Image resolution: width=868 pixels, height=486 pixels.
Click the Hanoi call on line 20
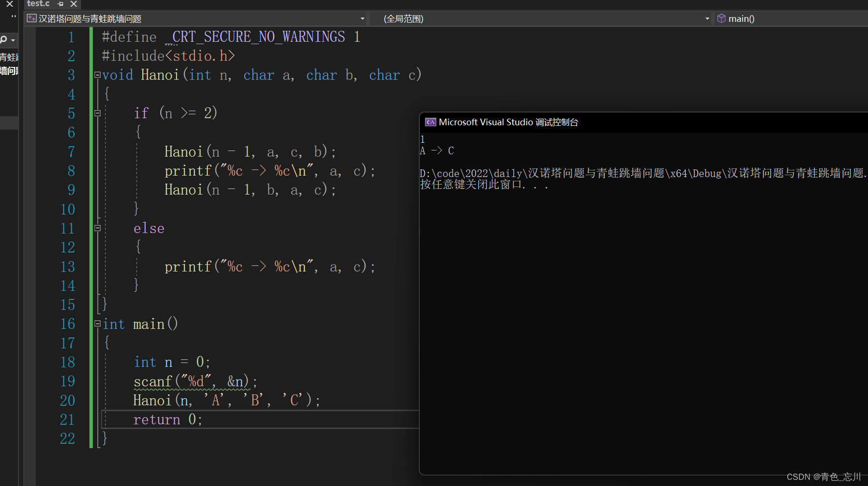(x=227, y=401)
